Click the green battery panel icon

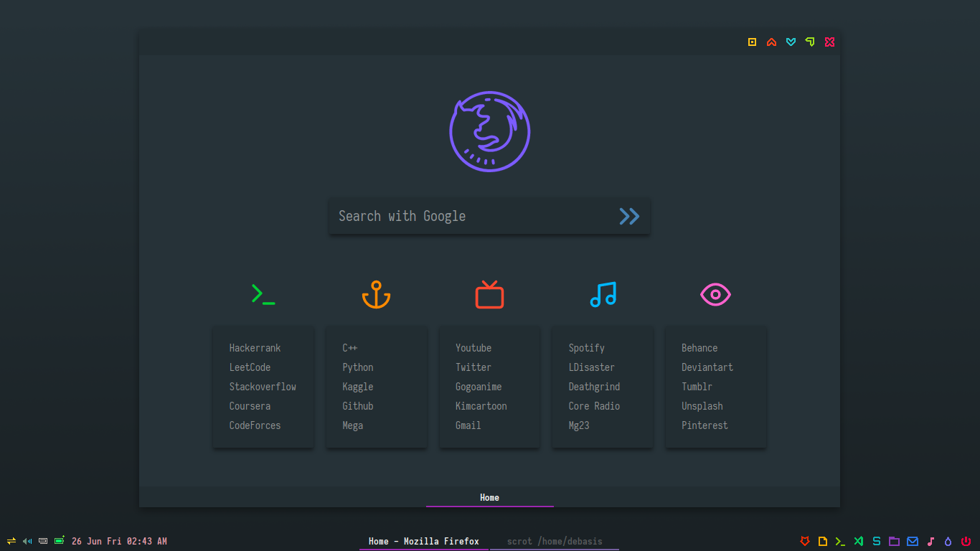[x=60, y=540]
